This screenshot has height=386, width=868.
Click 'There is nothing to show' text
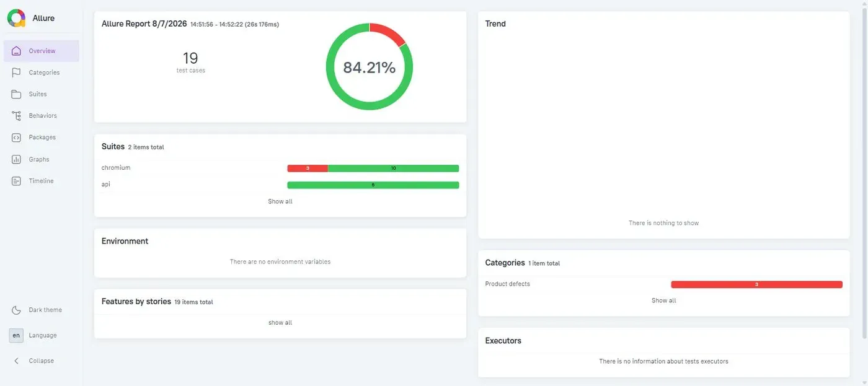663,223
